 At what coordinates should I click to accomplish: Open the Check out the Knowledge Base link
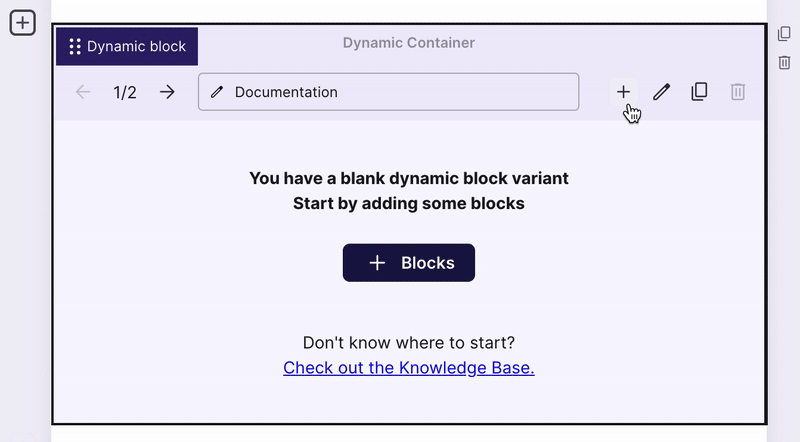(x=409, y=367)
